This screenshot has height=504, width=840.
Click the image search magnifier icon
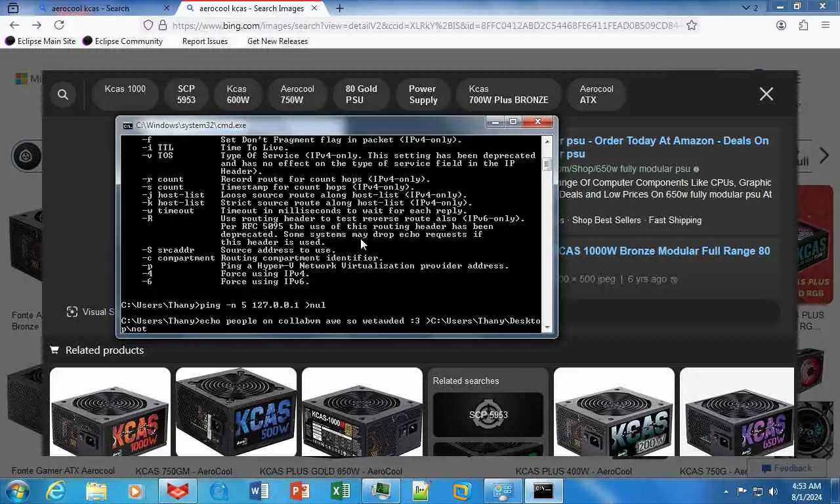63,94
